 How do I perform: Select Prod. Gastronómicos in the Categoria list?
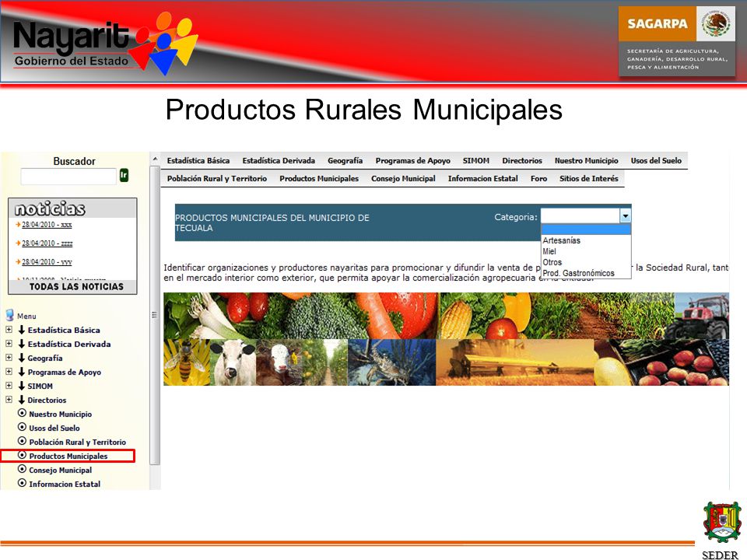coord(586,273)
